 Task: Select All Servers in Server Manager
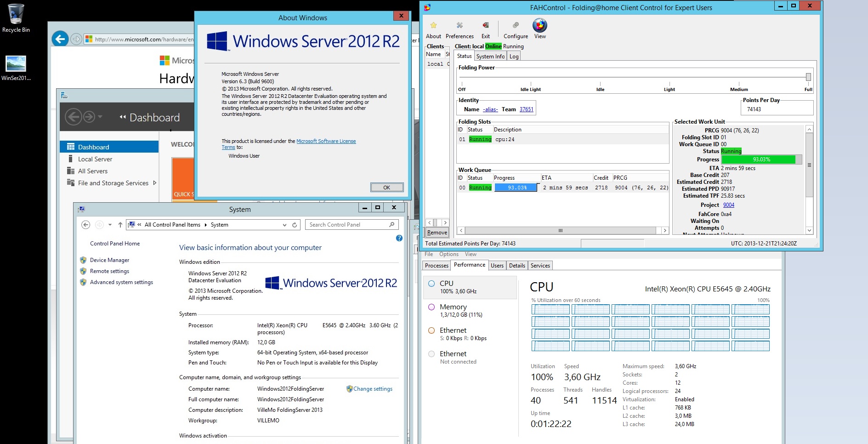click(109, 171)
